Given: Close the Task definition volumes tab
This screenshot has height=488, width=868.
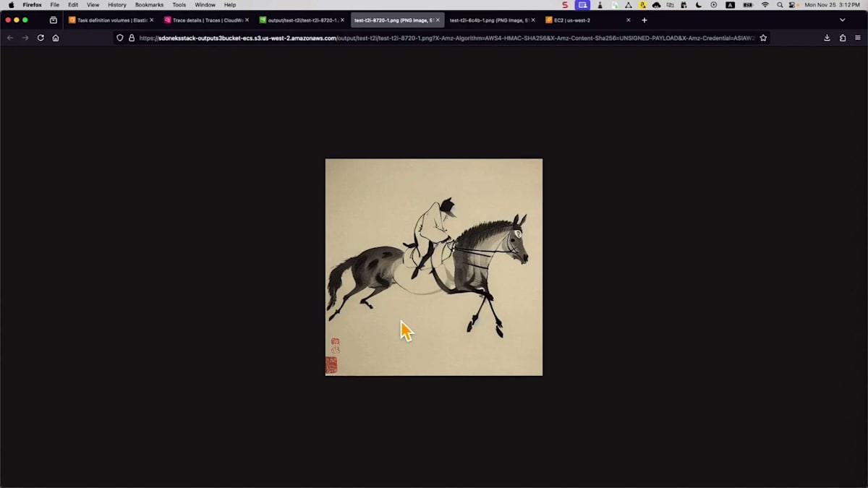Looking at the screenshot, I should 151,20.
